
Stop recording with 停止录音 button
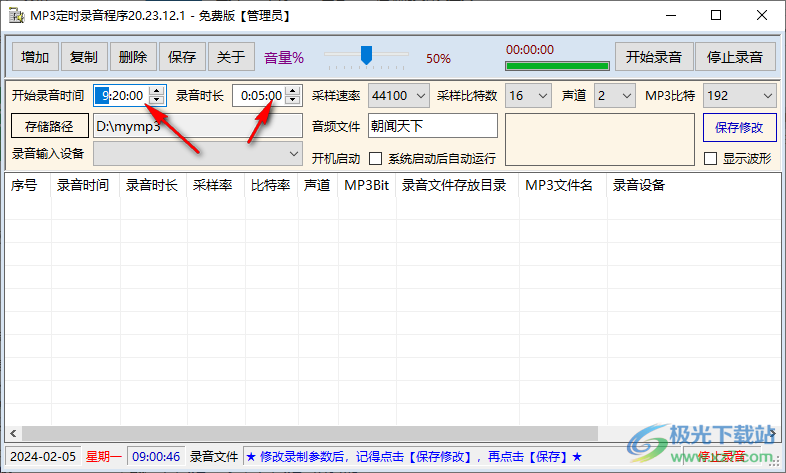(734, 57)
